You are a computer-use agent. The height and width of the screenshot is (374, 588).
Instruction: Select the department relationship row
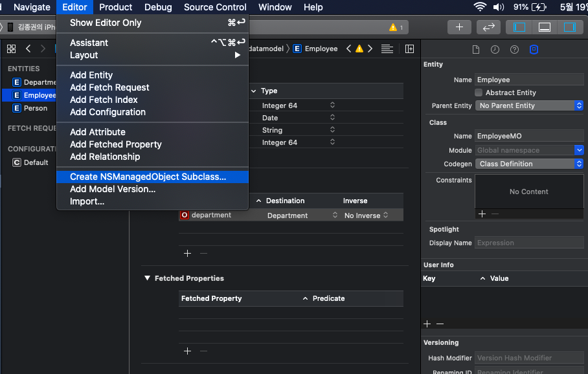click(x=291, y=215)
